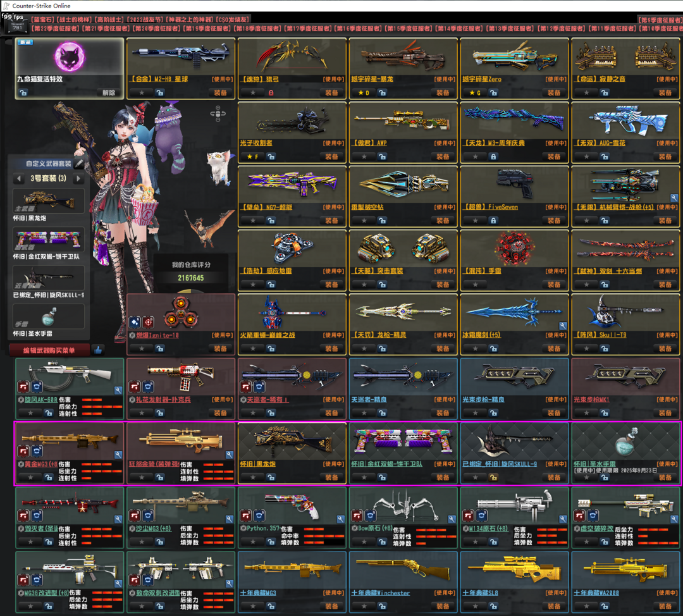This screenshot has height=616, width=683.
Task: Click 编辑武器购买菜单 button
Action: click(x=49, y=350)
